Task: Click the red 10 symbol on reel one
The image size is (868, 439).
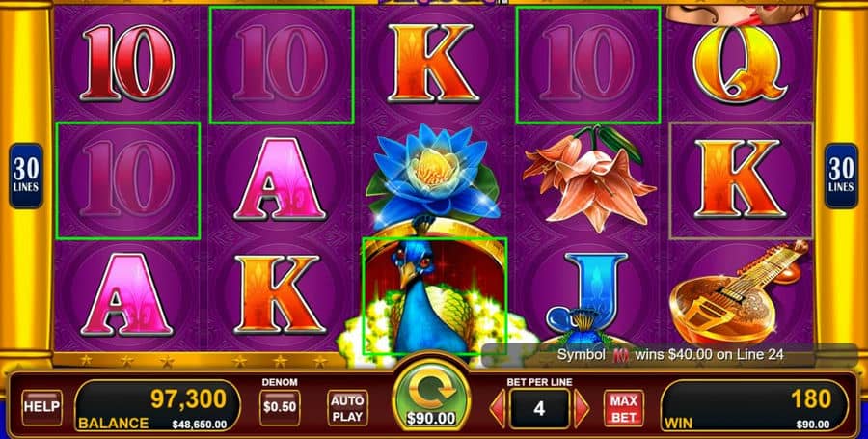Action: click(x=128, y=63)
